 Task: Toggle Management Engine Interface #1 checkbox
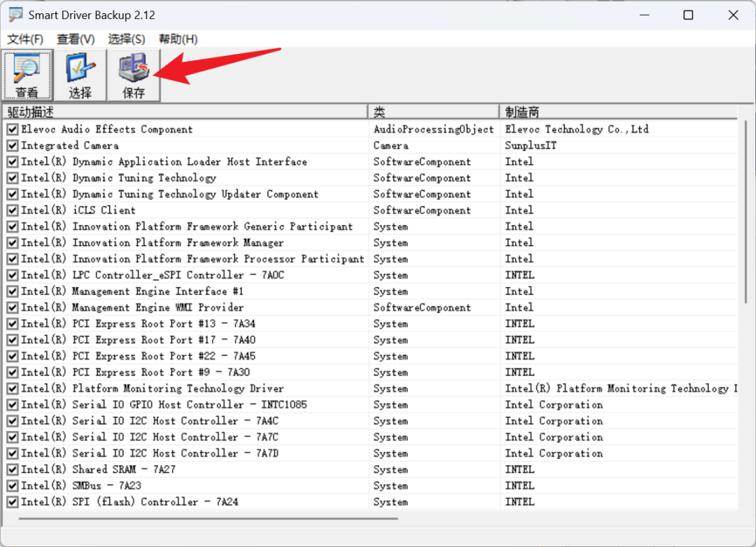coord(13,291)
